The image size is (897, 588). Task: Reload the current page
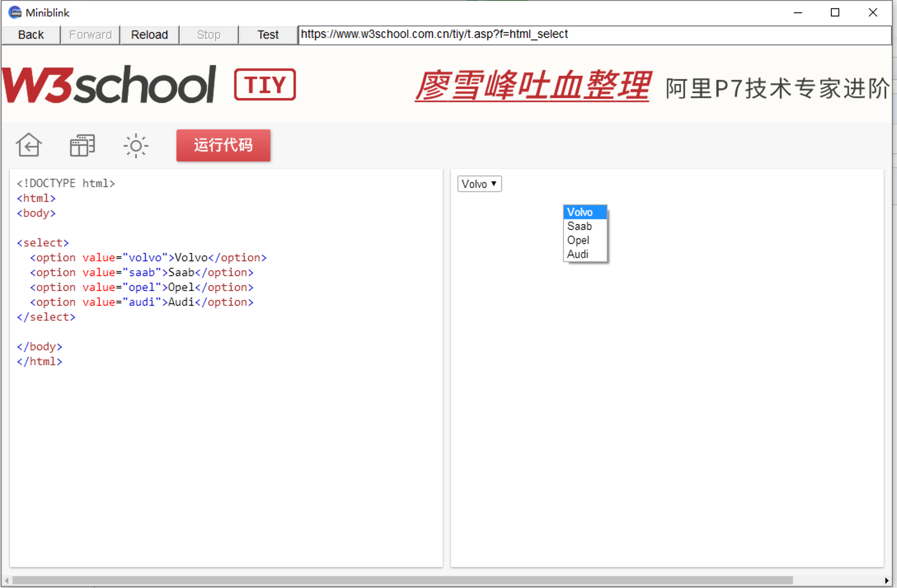[149, 34]
